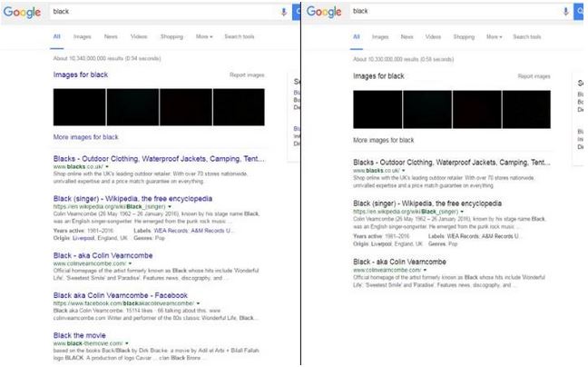Open fourth black image thumbnail in left window
Viewport: 588px width, 367px height.
point(239,107)
